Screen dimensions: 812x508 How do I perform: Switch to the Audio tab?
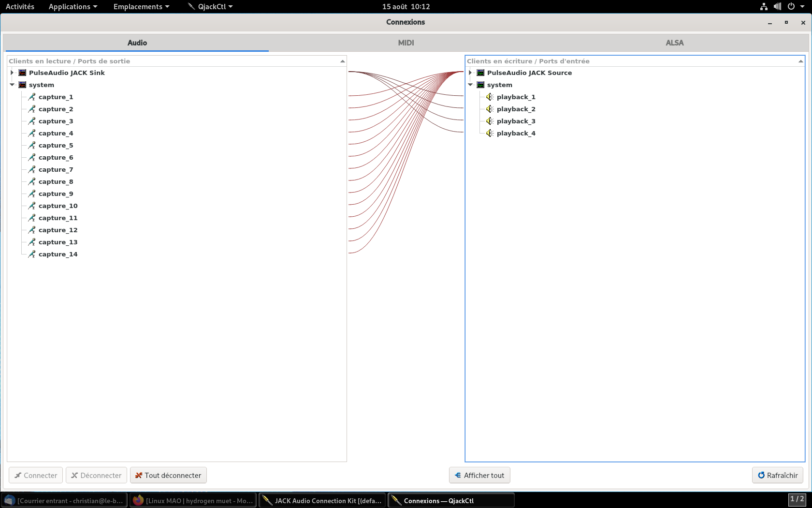137,43
